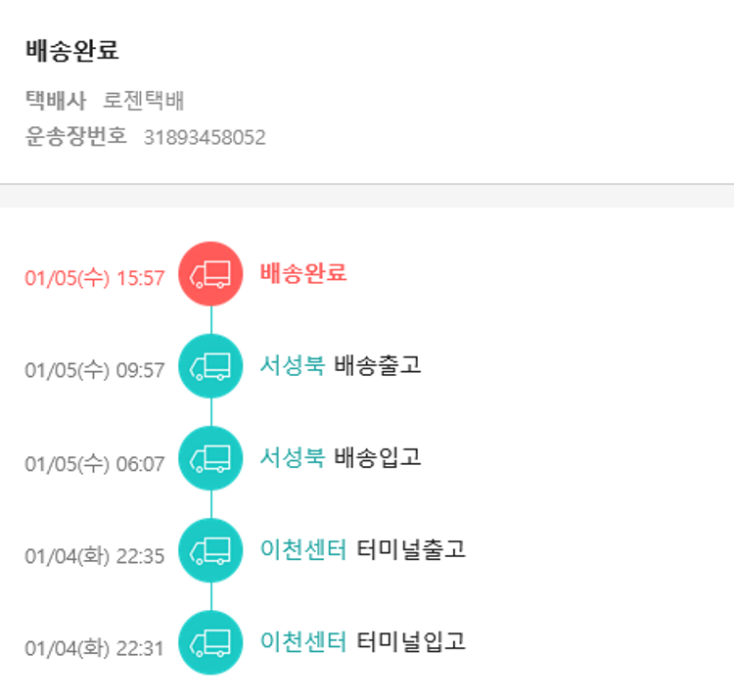734x700 pixels.
Task: Click the red truck icon for 배송완료
Action: pyautogui.click(x=210, y=274)
